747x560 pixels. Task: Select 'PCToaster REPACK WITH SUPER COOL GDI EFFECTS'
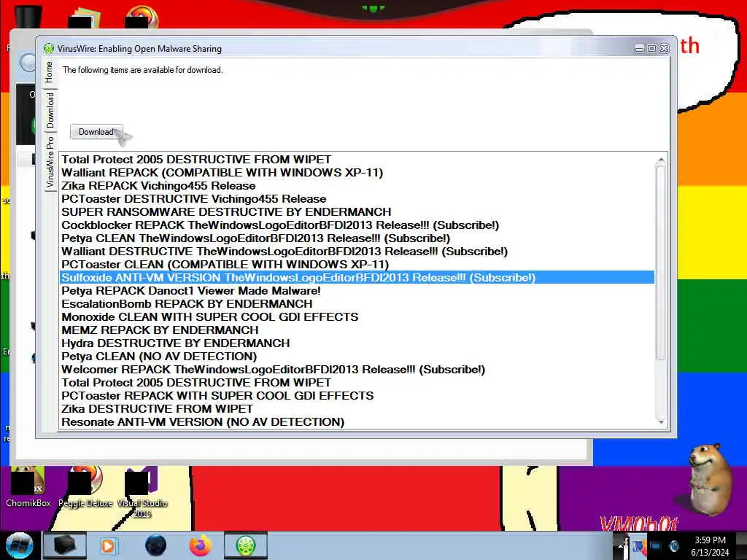click(x=357, y=396)
